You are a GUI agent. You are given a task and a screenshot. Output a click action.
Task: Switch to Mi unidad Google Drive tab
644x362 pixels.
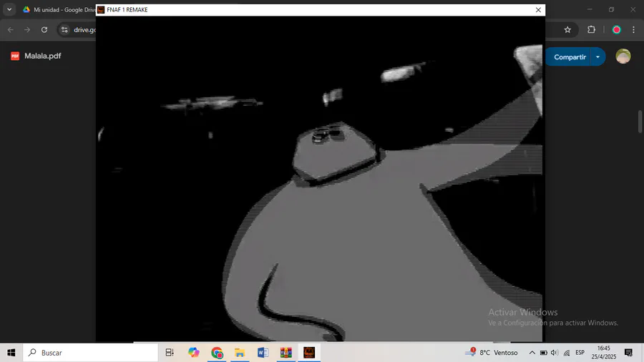59,9
